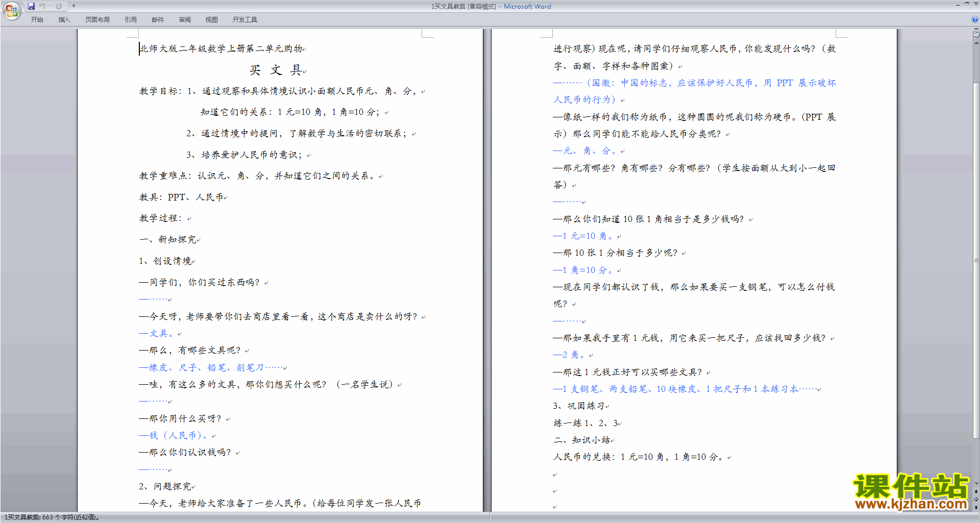The width and height of the screenshot is (980, 523).
Task: Select the 审阅 ribbon tab
Action: coord(185,20)
